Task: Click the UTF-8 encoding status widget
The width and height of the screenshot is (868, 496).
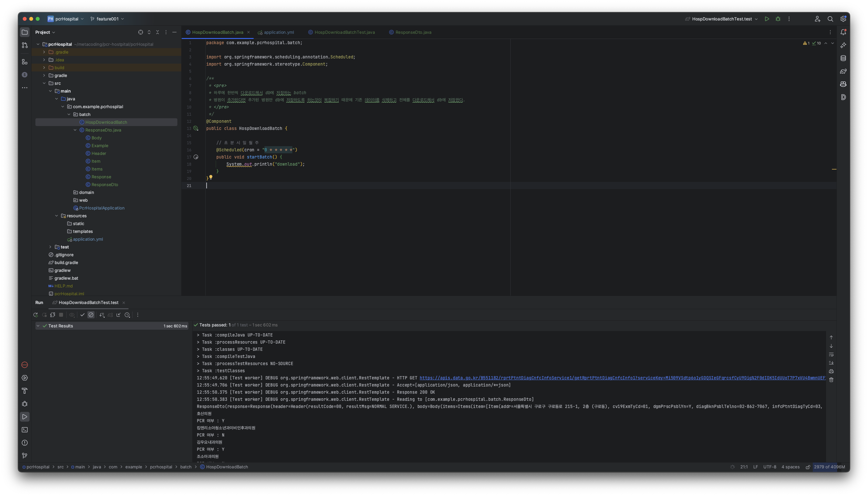Action: [770, 467]
